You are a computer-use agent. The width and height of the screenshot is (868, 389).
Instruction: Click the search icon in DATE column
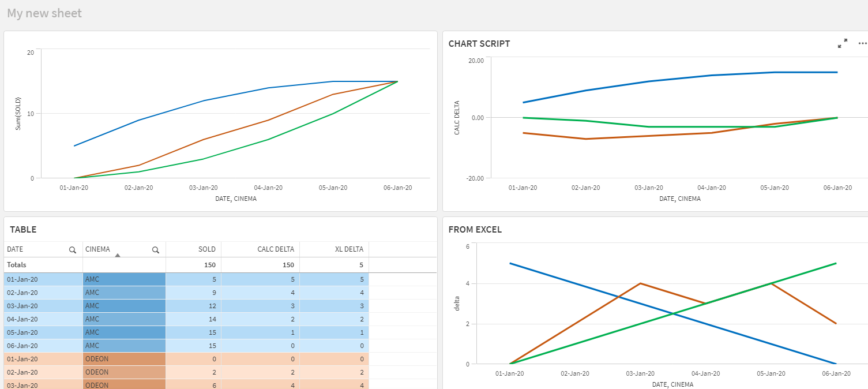[x=73, y=250]
